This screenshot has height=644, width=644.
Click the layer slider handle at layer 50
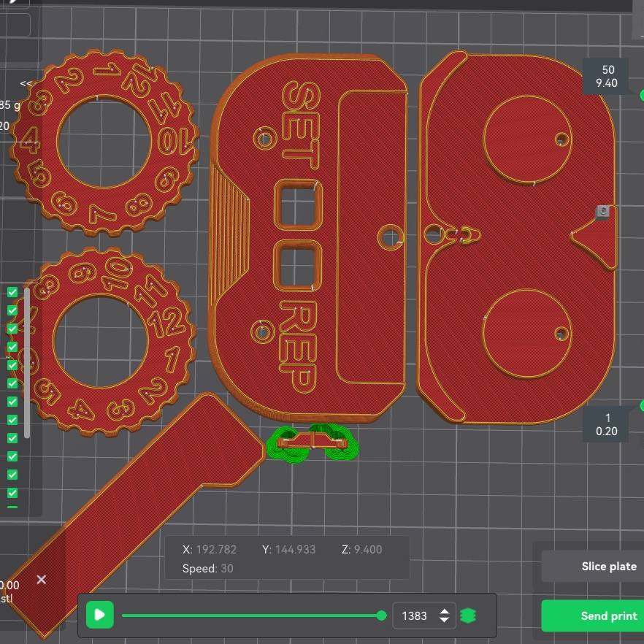(641, 94)
